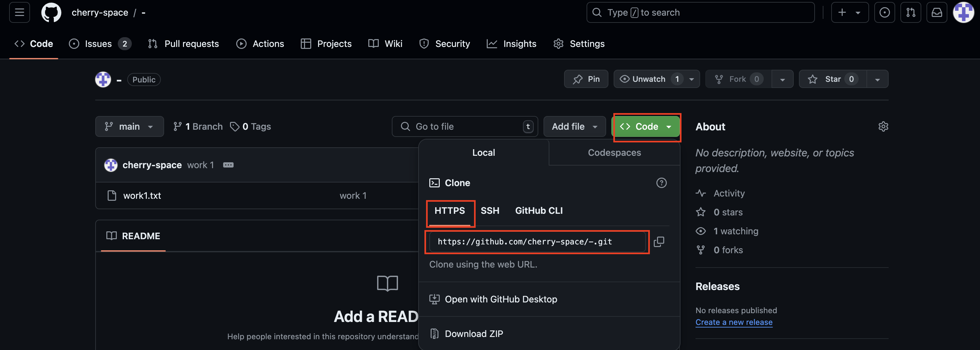This screenshot has width=980, height=350.
Task: View the 1 Branch list
Action: tap(198, 126)
